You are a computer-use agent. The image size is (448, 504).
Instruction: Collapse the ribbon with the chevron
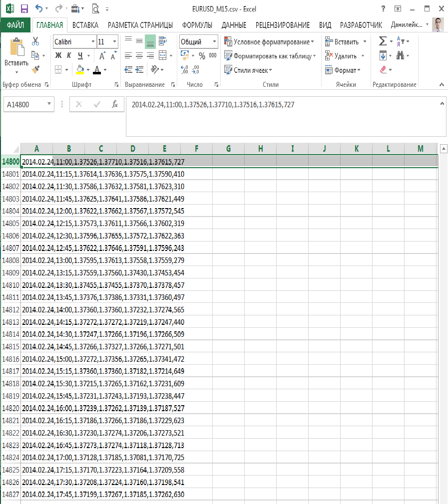[442, 84]
